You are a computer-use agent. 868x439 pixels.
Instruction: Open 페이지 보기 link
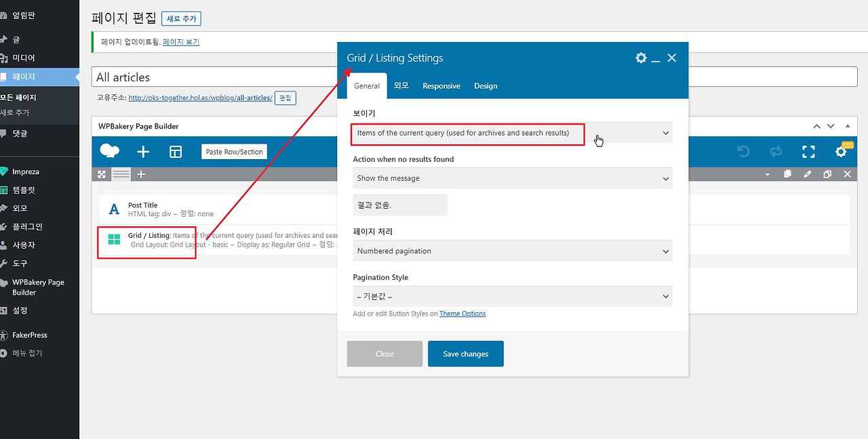point(181,42)
